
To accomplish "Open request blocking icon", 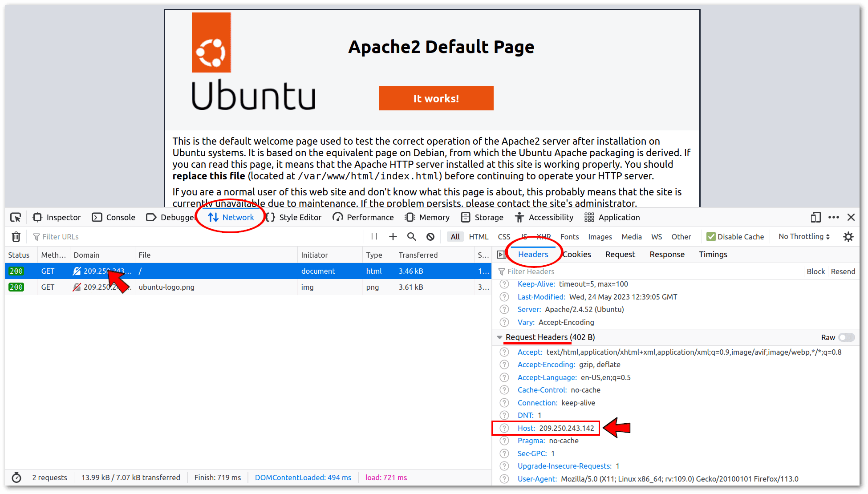I will click(430, 237).
